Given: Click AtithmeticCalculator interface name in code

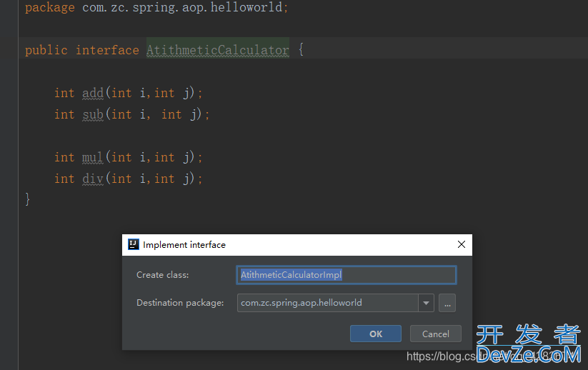Looking at the screenshot, I should click(217, 50).
